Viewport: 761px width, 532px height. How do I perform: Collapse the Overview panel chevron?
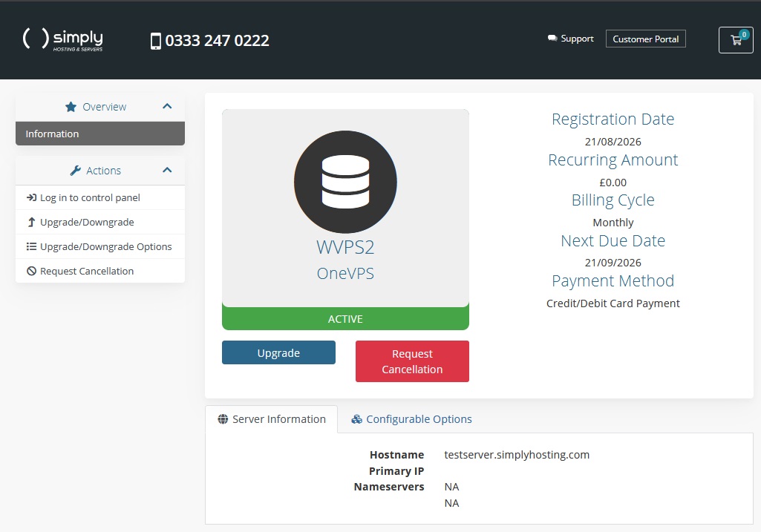click(x=167, y=106)
